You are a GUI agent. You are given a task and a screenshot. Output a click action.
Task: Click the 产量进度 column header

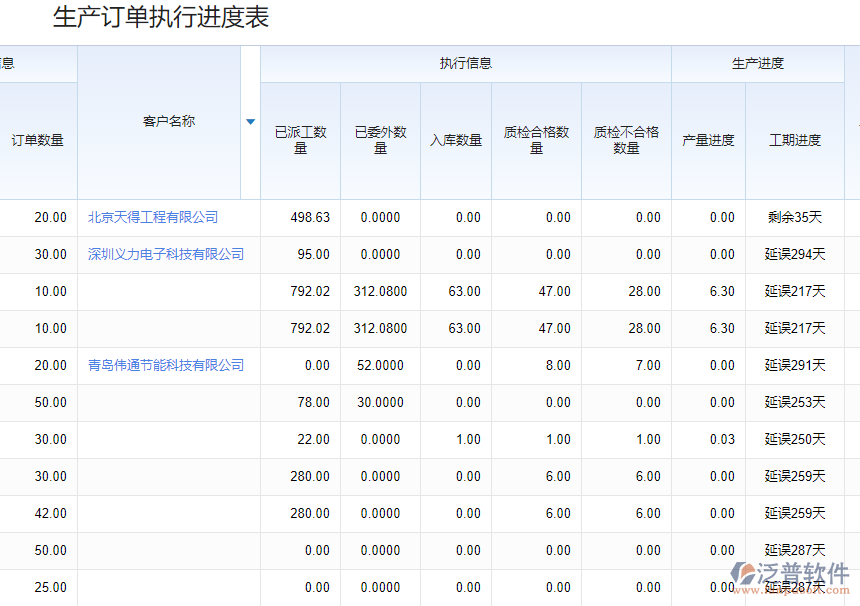pos(708,140)
